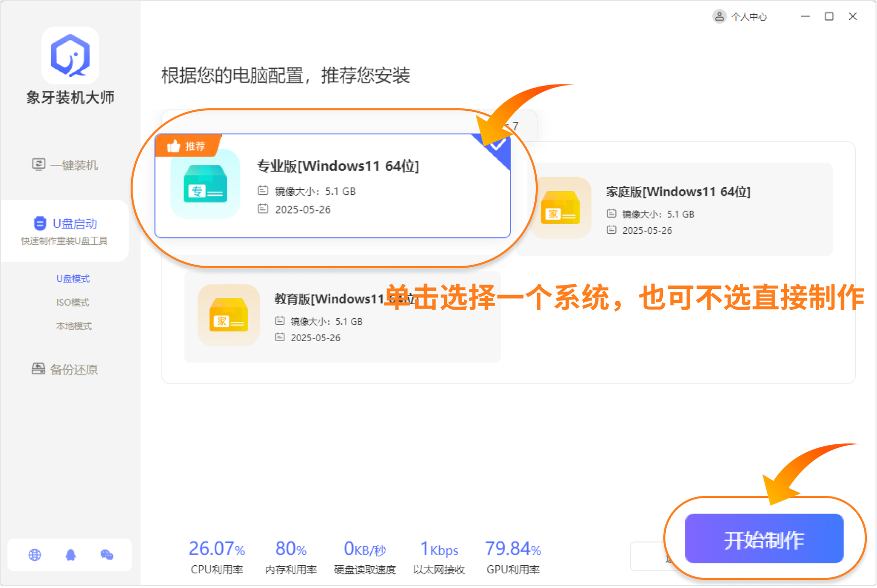Screen dimensions: 877x588
Task: Toggle the checkmark on 专业版 card
Action: (498, 145)
